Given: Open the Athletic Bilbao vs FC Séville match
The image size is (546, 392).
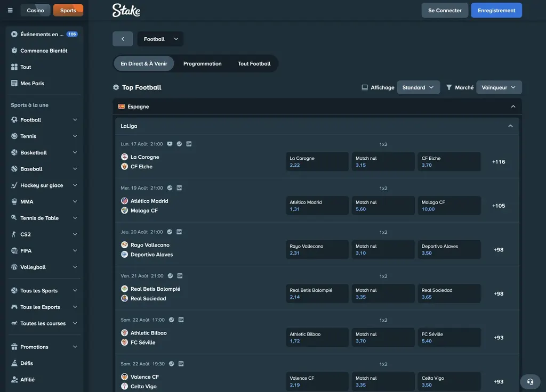Looking at the screenshot, I should (144, 337).
